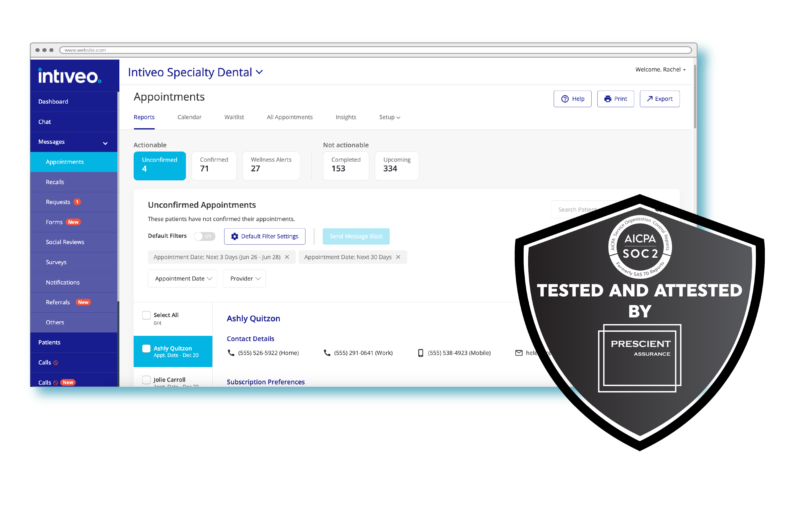
Task: Click the (555) 526-5922 home number
Action: [268, 353]
